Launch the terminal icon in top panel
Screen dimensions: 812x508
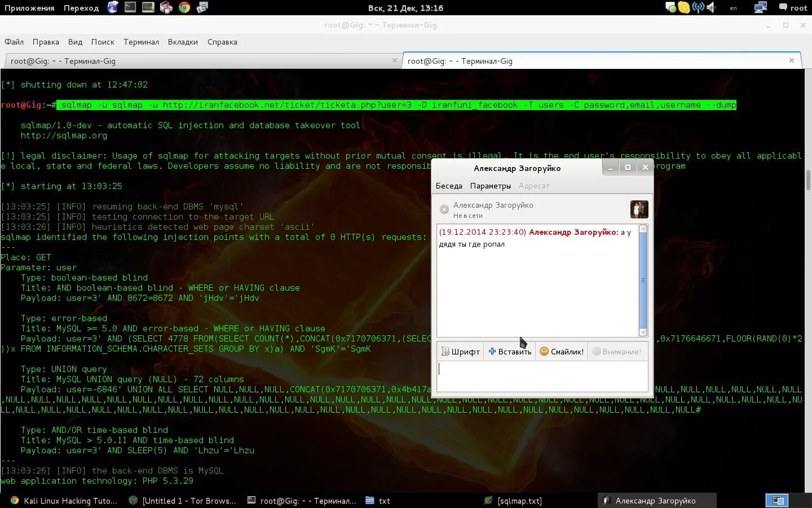[130, 7]
